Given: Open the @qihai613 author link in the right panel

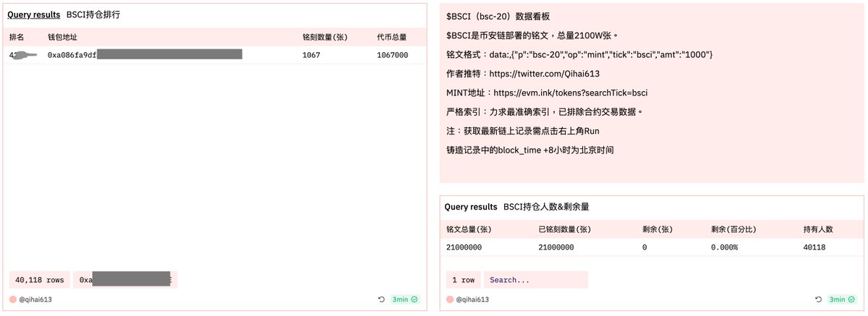Looking at the screenshot, I should (x=473, y=299).
